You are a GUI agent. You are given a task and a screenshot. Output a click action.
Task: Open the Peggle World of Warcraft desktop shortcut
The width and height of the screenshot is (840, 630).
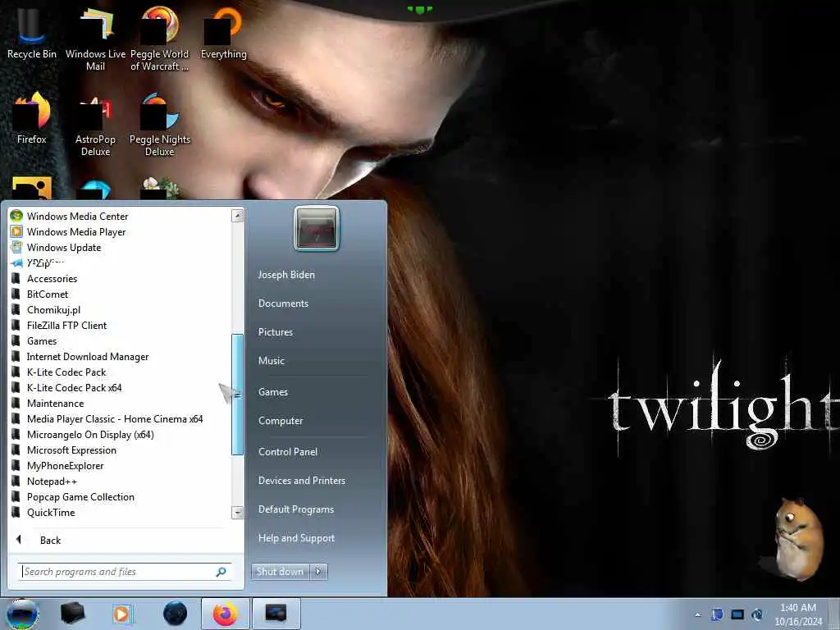(x=159, y=38)
